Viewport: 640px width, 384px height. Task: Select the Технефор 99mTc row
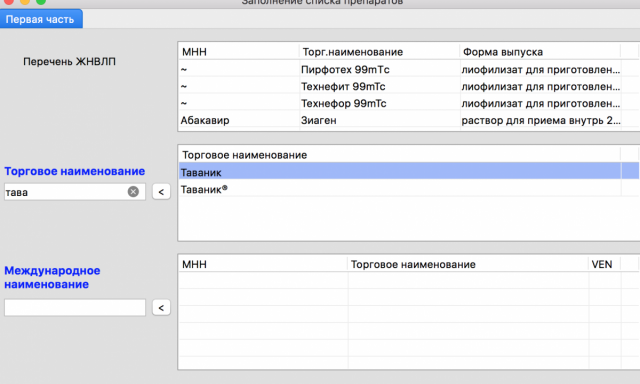409,103
